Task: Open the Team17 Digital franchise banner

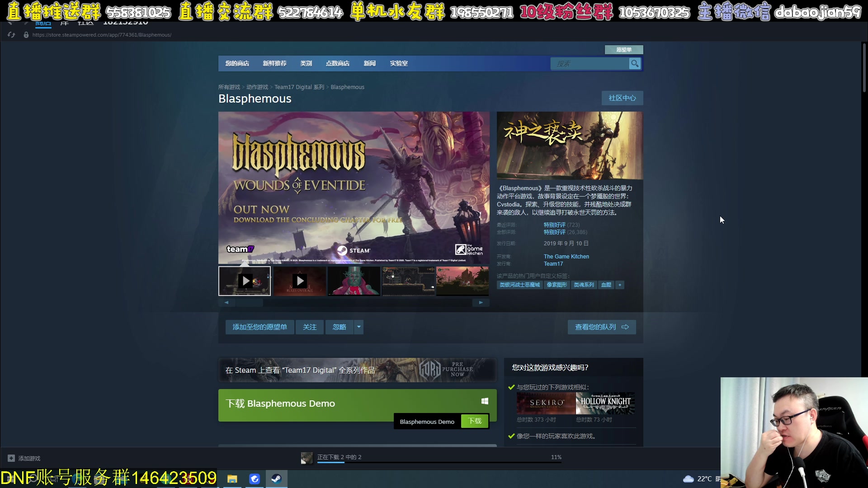Action: click(357, 370)
